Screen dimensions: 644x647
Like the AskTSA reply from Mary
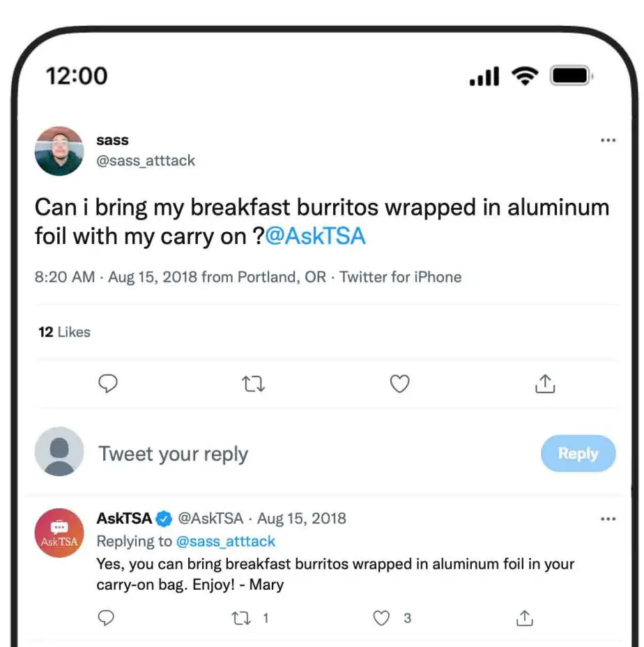(x=381, y=618)
